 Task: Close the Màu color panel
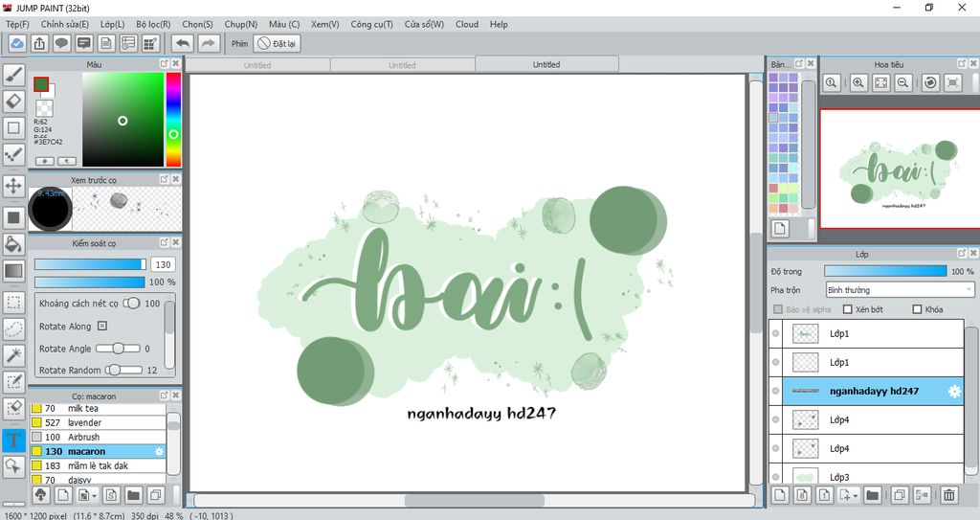(176, 64)
